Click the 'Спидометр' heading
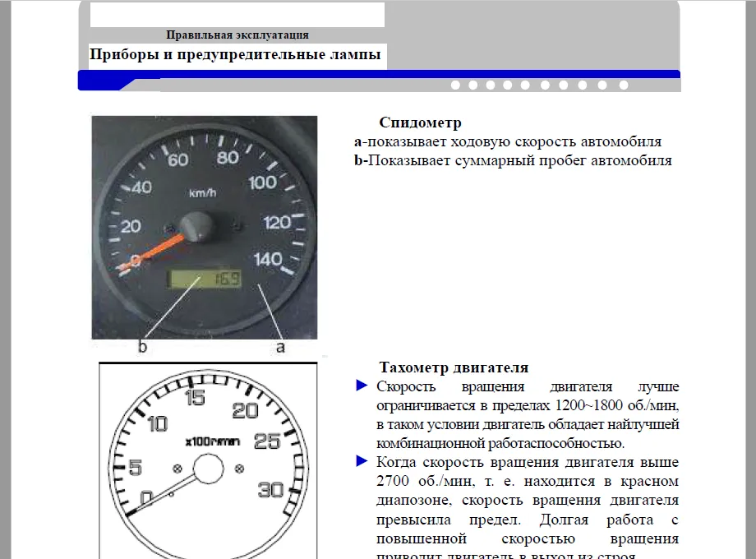 pos(420,122)
